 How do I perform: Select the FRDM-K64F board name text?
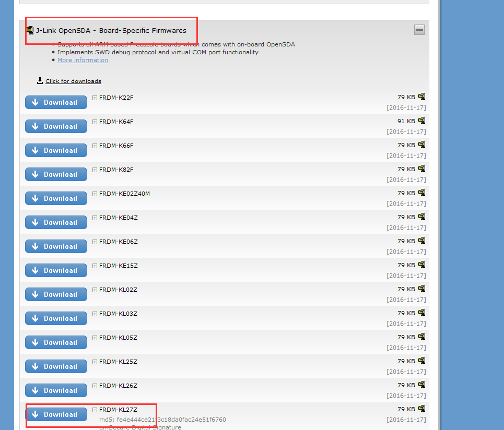point(116,122)
